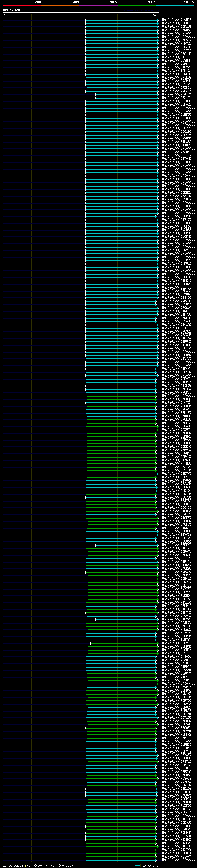This screenshot has height=868, width=197.
Task: Select hit label UniRef100_A7RR97
Action: (177, 216)
